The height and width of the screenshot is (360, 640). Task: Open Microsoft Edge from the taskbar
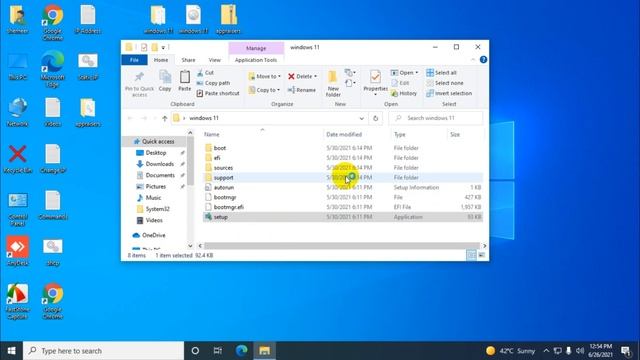point(242,351)
